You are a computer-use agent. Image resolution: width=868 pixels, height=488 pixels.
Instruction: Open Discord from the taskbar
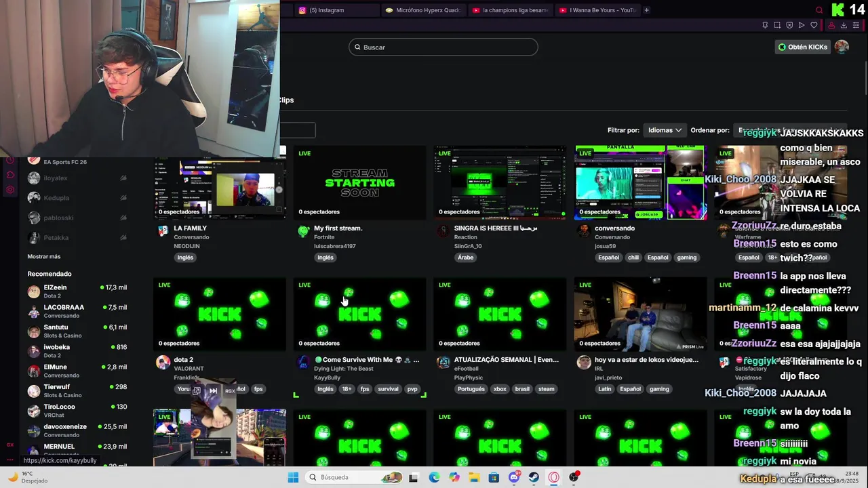pyautogui.click(x=514, y=477)
